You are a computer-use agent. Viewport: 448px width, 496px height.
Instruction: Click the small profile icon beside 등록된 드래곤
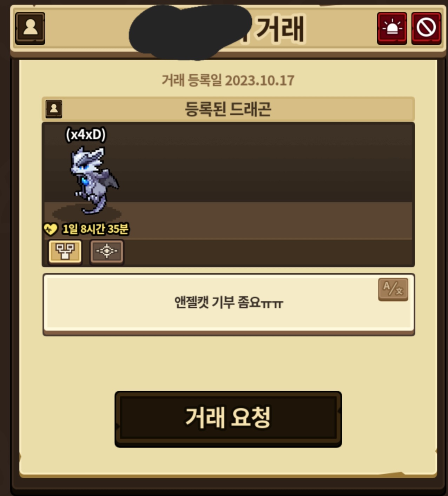(x=54, y=109)
